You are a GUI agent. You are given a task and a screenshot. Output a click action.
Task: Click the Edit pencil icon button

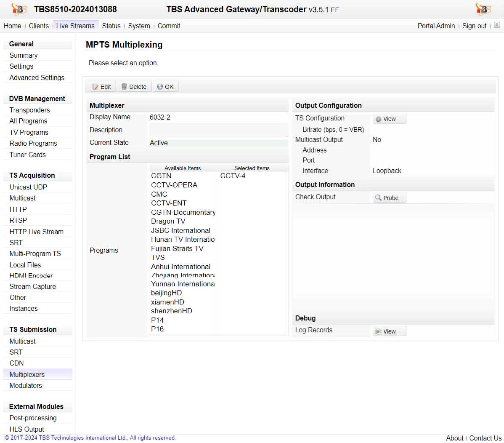pos(102,87)
